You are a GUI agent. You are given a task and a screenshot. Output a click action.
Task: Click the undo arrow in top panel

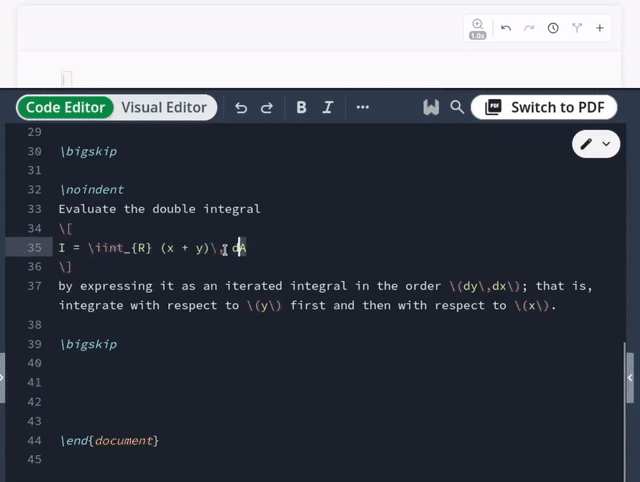click(506, 28)
